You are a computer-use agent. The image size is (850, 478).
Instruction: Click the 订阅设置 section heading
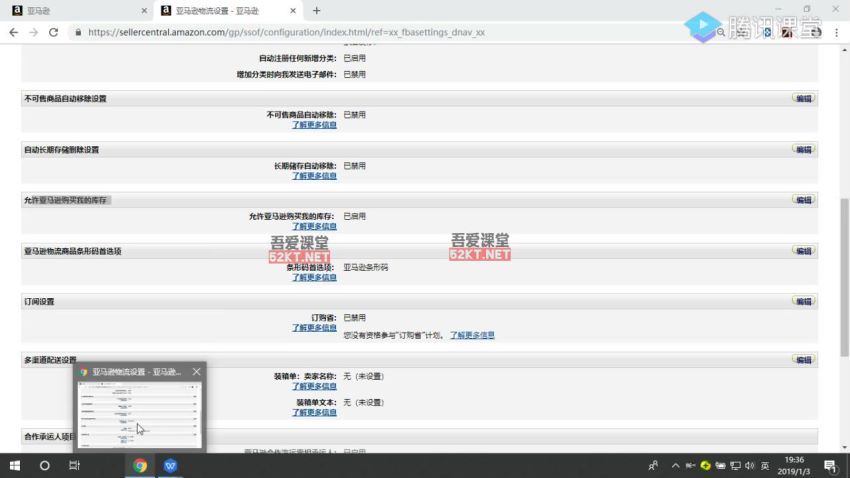[x=39, y=301]
